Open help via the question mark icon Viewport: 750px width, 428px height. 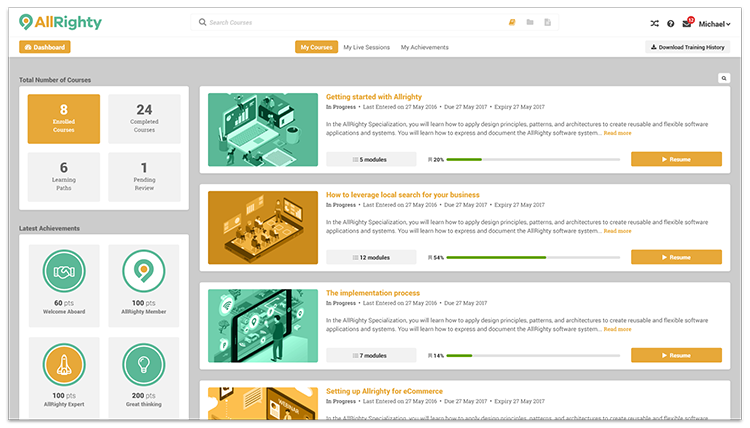[670, 23]
